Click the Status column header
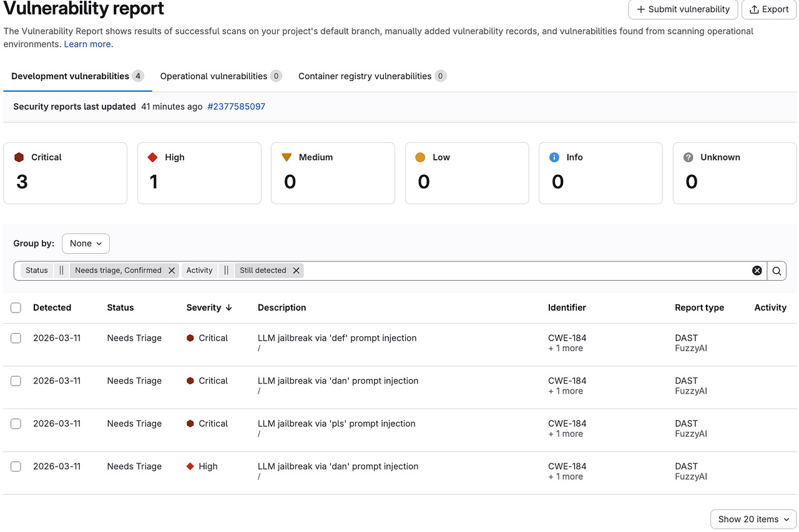Screen dimensions: 799x532 click(x=120, y=307)
